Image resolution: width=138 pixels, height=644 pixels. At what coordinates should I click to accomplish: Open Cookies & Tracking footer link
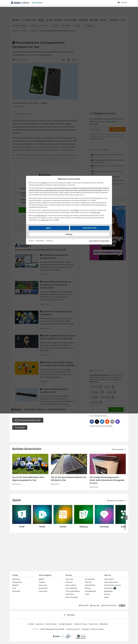point(80,624)
